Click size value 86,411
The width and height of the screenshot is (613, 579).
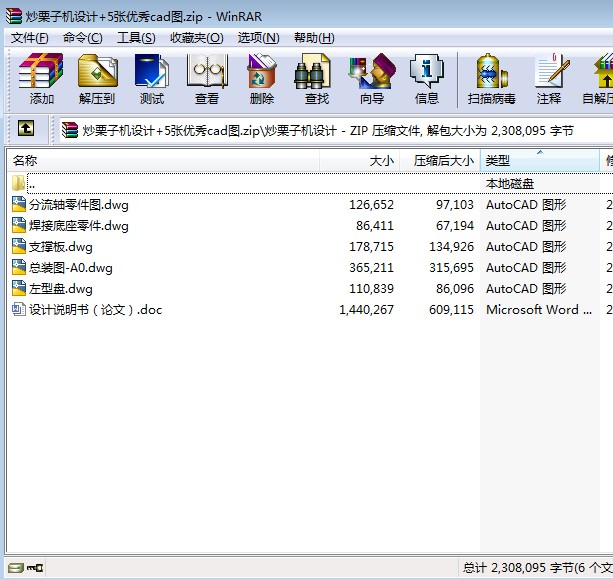(375, 226)
